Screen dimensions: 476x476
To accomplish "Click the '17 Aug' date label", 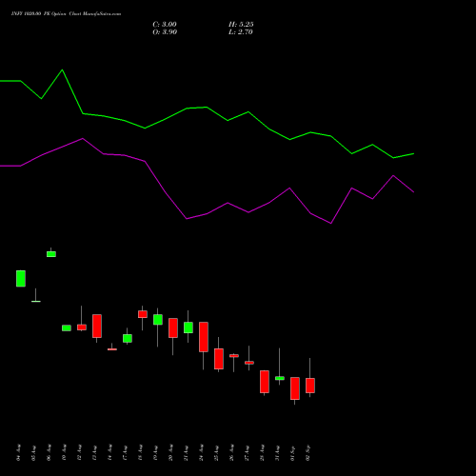I will pos(125,453).
